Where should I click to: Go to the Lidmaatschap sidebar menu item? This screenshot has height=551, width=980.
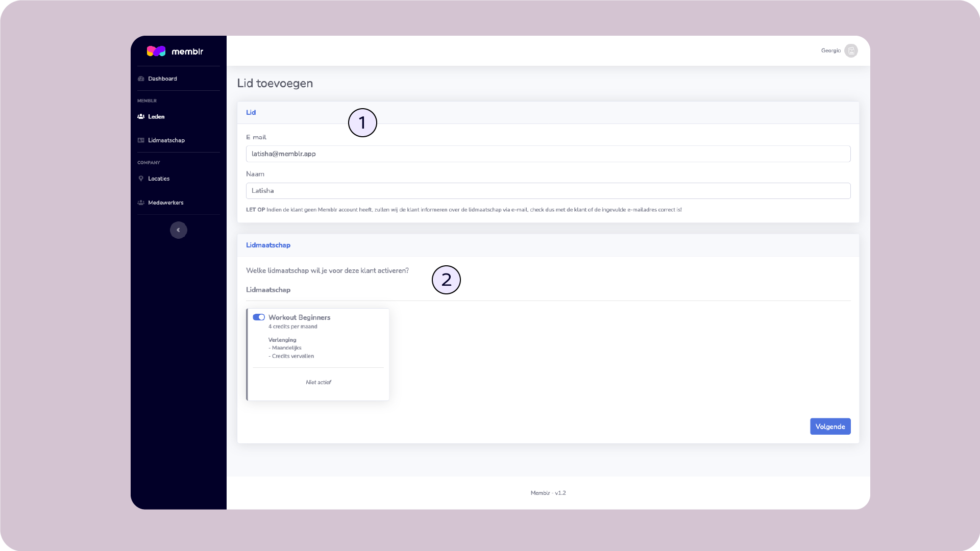pos(166,140)
